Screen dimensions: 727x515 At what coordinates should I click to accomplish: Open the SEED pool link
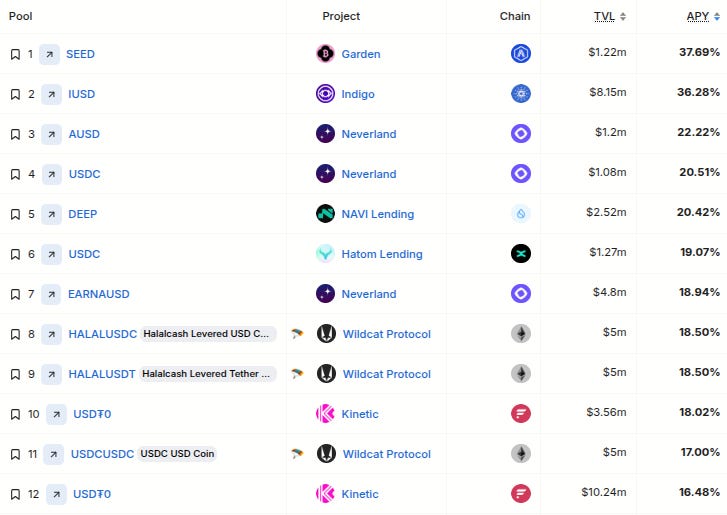point(80,54)
